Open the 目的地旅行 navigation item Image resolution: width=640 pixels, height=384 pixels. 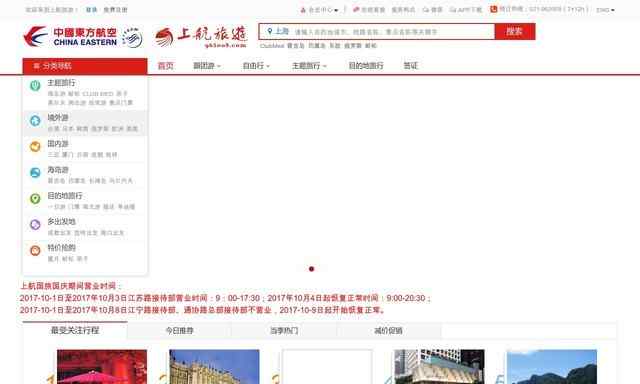pyautogui.click(x=366, y=66)
